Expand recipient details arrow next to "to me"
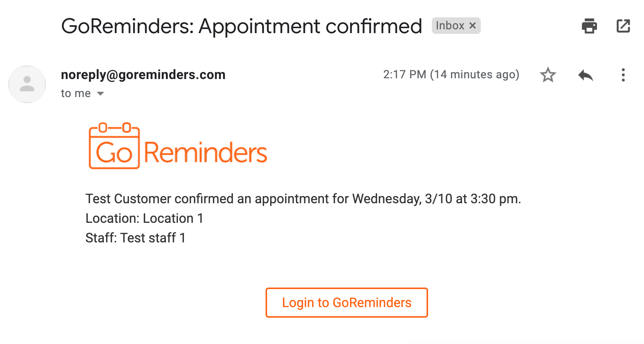Image resolution: width=644 pixels, height=344 pixels. click(x=100, y=93)
